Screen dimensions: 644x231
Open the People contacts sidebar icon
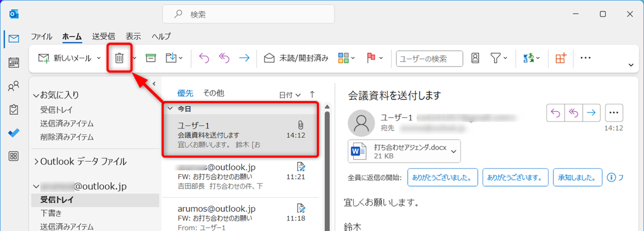(14, 86)
